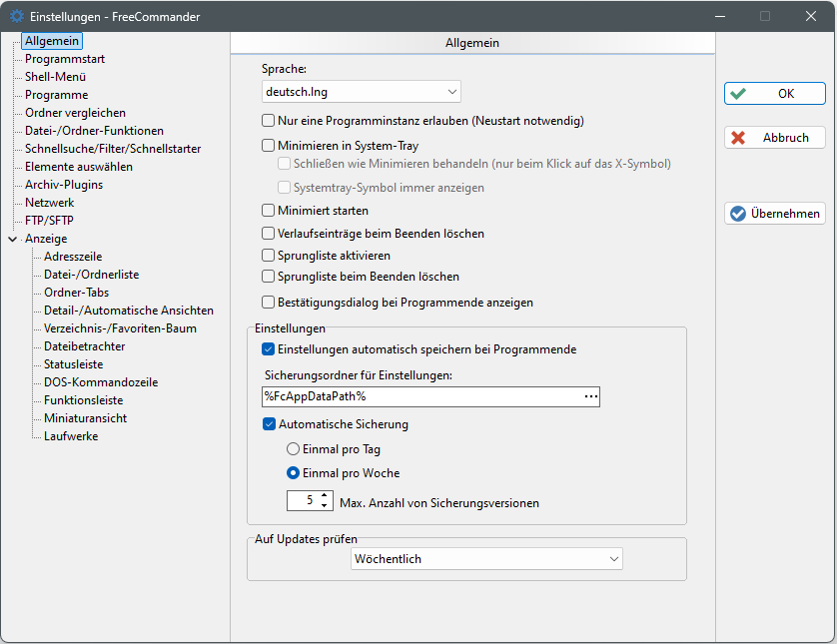Collapse the Anzeige tree node

pyautogui.click(x=11, y=239)
